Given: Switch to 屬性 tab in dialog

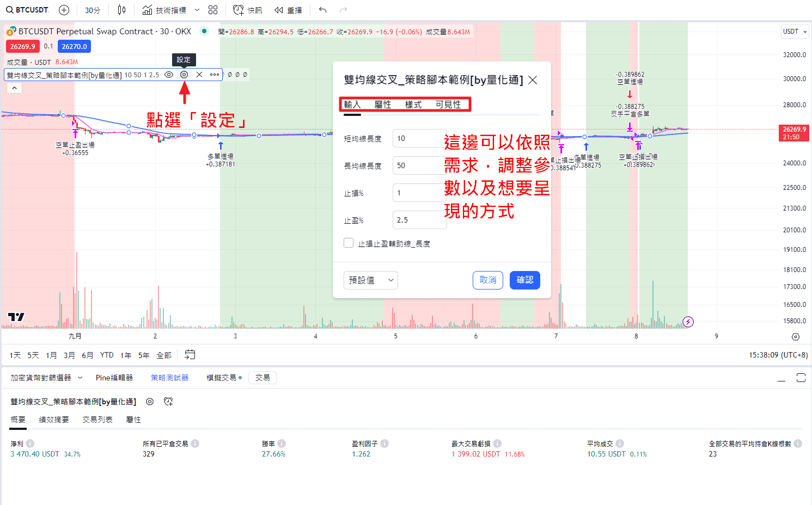Looking at the screenshot, I should [x=383, y=104].
